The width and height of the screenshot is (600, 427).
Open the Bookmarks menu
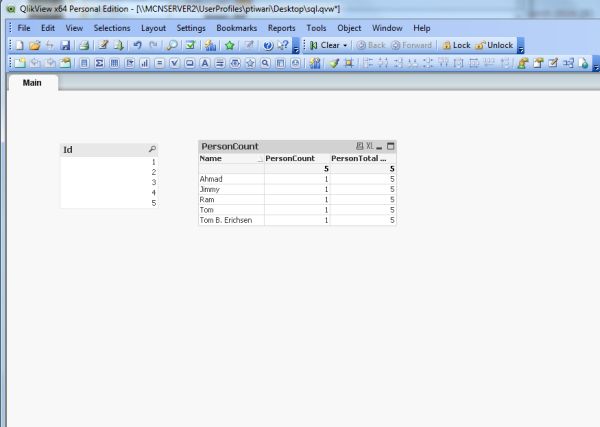pos(236,28)
